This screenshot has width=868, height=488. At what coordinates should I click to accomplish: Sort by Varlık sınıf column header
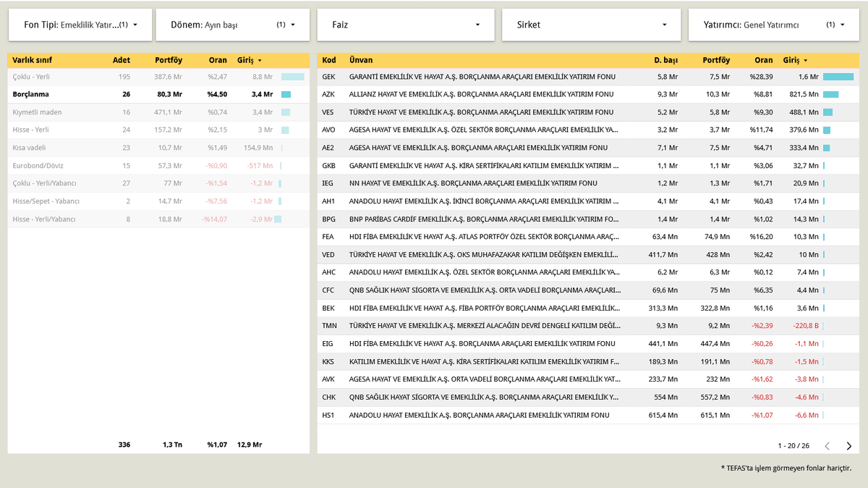point(32,60)
